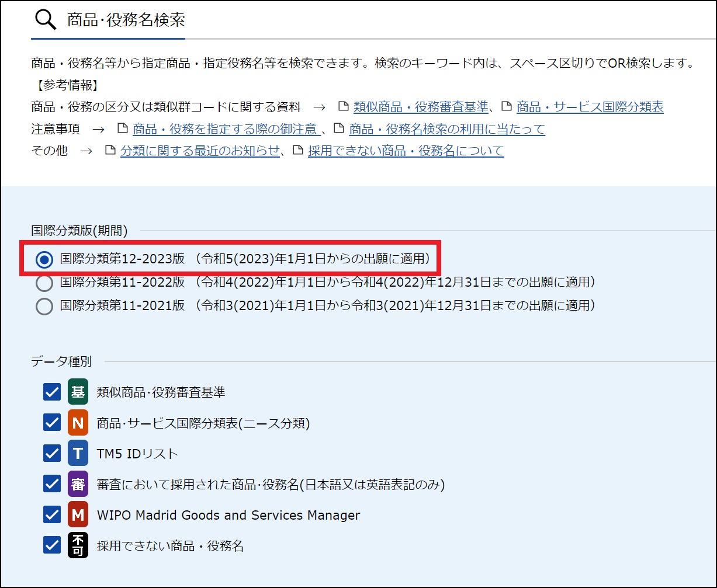This screenshot has width=717, height=588.
Task: Click the orange N Nice classification icon
Action: coord(78,423)
